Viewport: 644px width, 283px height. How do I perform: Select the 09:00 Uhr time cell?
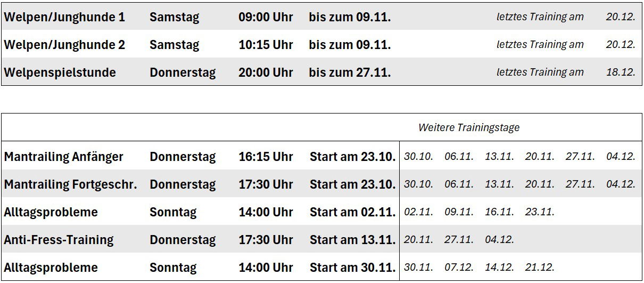(266, 17)
